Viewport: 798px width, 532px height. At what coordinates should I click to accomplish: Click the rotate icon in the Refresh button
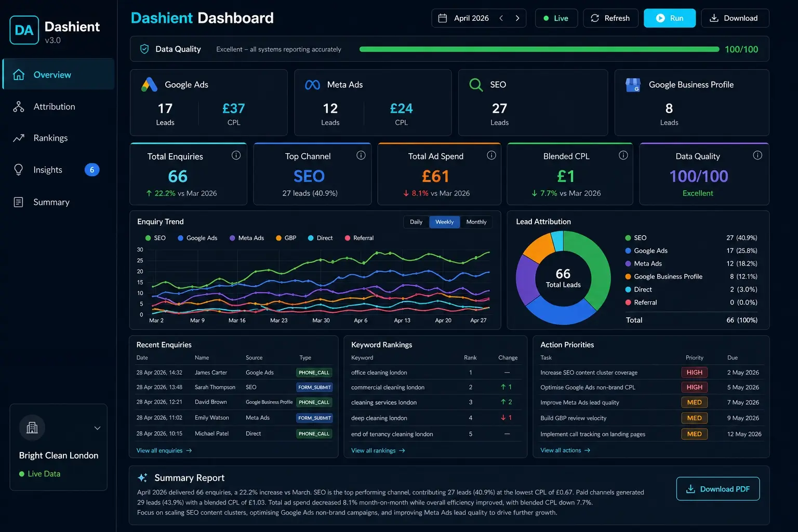[x=595, y=18]
